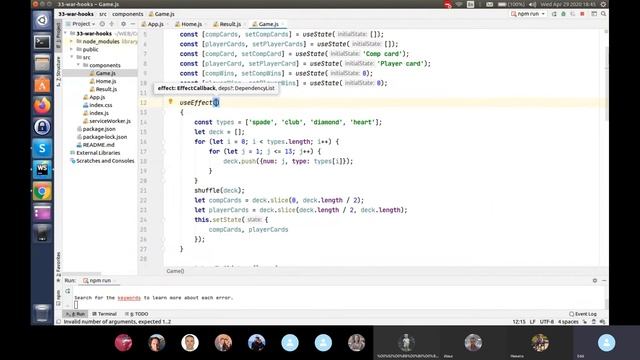Open Run panel settings gear
Screen dimensions: 640x360
[595, 280]
